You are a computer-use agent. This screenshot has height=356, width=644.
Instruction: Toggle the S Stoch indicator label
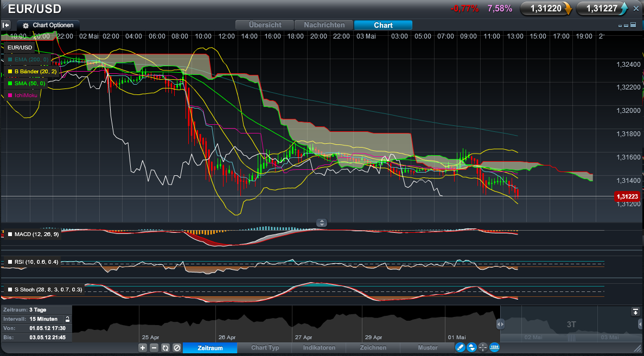(45, 290)
